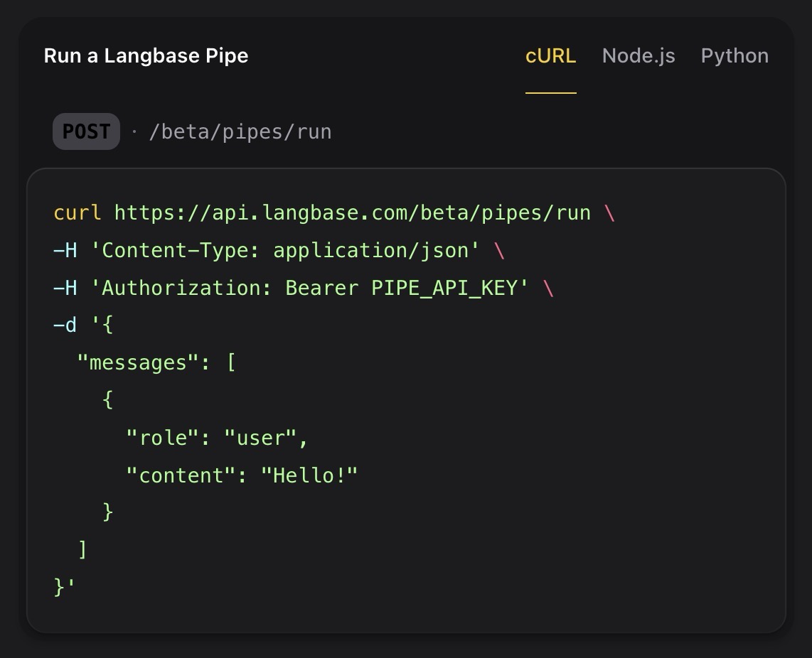Click the POST method badge
The image size is (812, 658).
[86, 131]
